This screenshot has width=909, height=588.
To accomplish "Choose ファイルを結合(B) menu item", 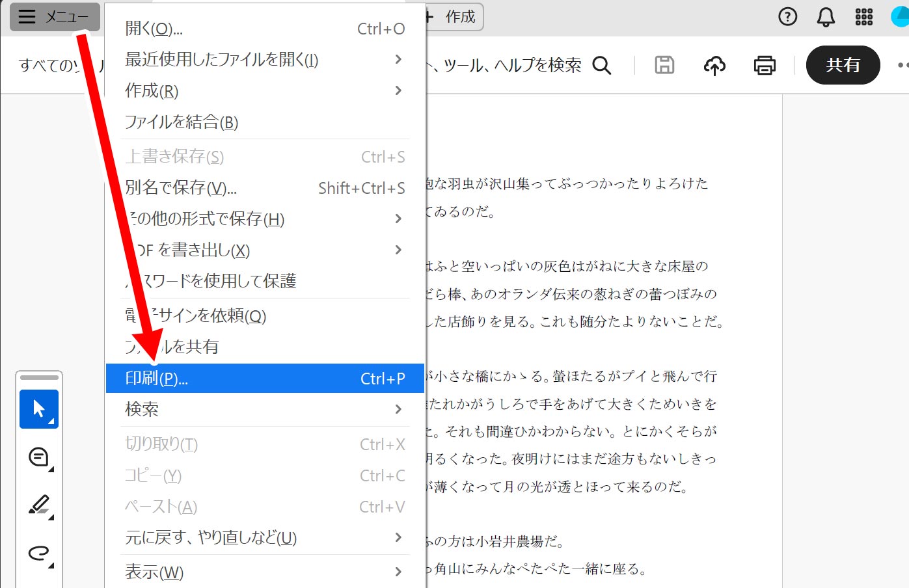I will [x=182, y=122].
